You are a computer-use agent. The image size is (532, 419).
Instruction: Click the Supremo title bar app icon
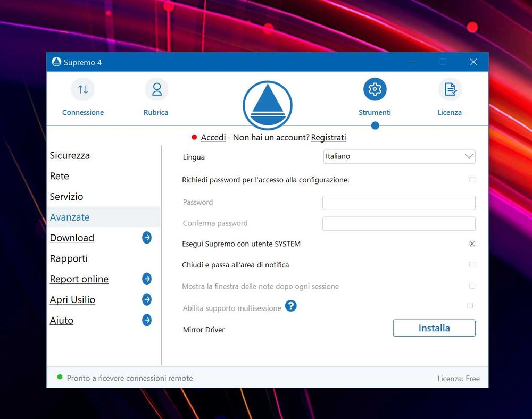coord(56,62)
